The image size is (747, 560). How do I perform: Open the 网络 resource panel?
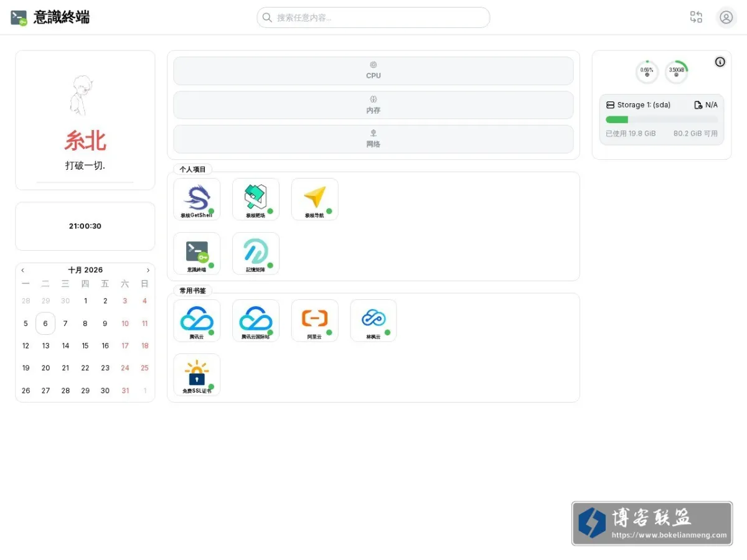374,139
